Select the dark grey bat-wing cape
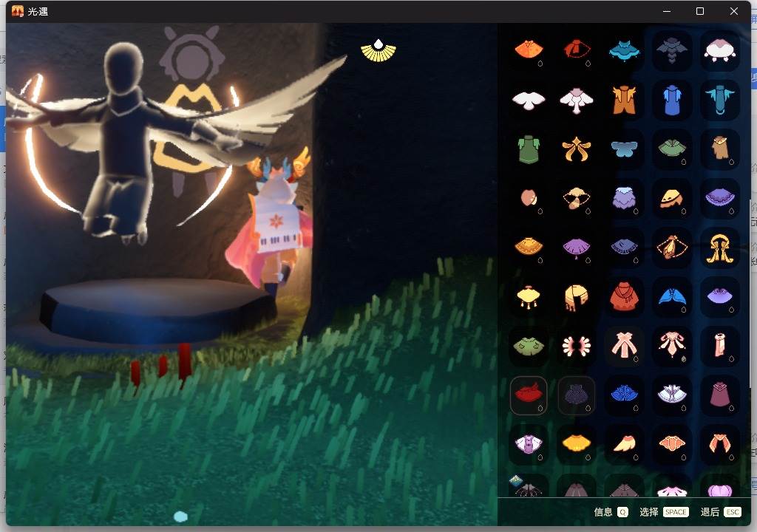Screen dimensions: 757x532 pos(672,50)
